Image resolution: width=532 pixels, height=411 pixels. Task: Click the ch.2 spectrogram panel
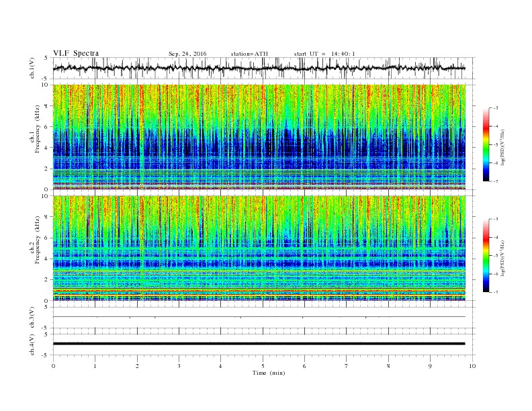pos(259,248)
